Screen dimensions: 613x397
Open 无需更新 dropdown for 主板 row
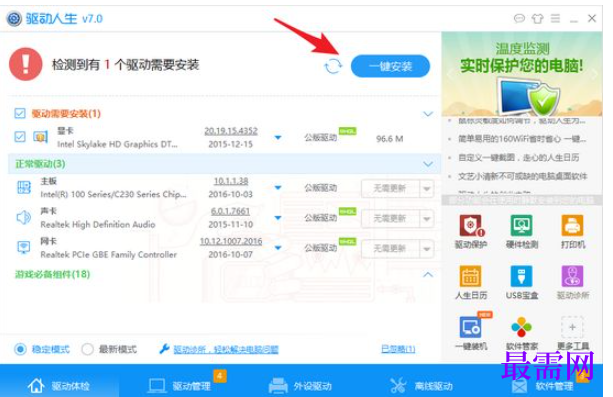(x=427, y=189)
